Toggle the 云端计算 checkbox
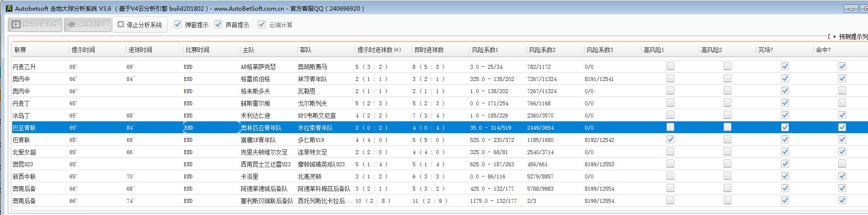This screenshot has height=215, width=868. tap(262, 24)
